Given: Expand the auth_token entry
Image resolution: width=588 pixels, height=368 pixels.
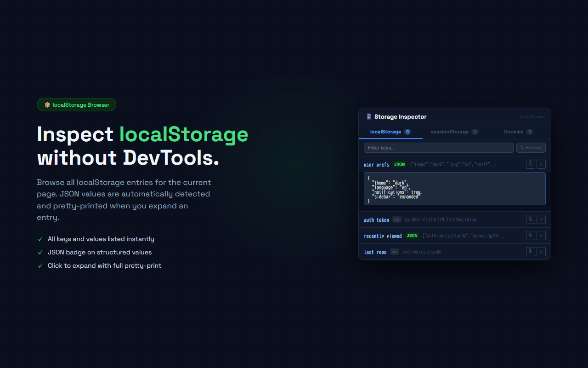Looking at the screenshot, I should (x=454, y=219).
